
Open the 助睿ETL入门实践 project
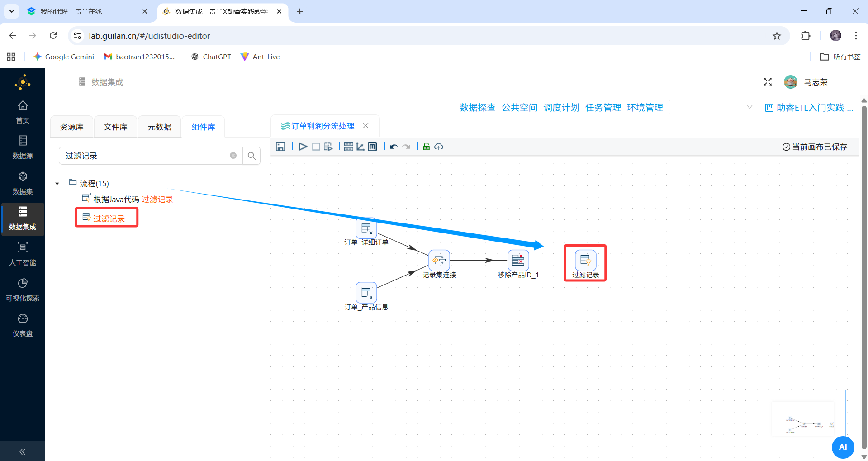tap(809, 107)
